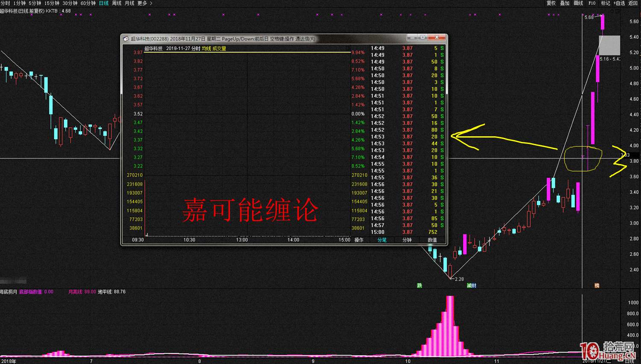Expand the 更多 periods menu

coord(145,3)
